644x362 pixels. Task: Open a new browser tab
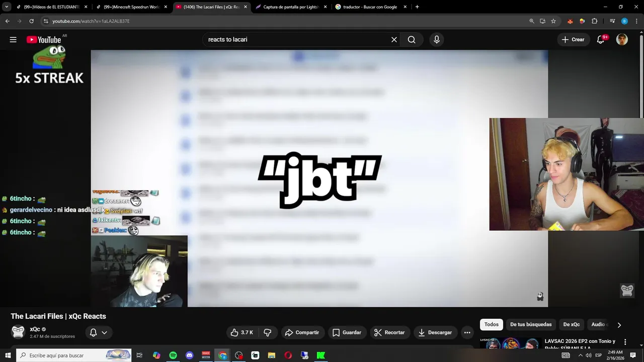click(x=417, y=7)
